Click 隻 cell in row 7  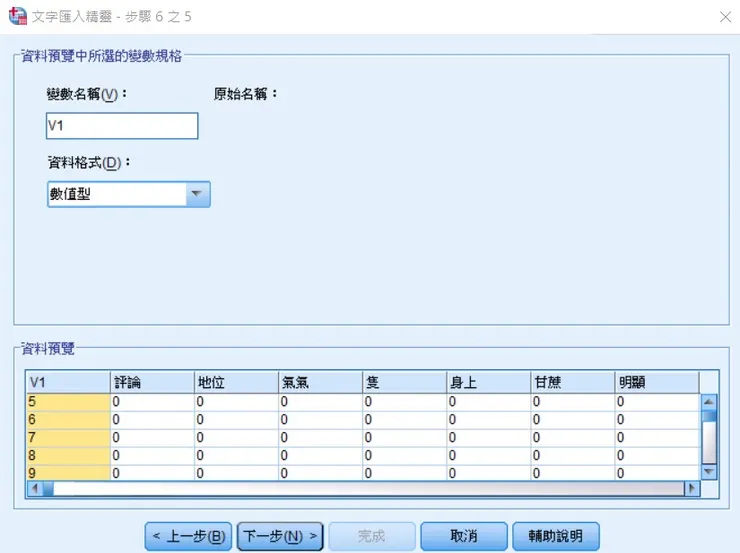(x=404, y=438)
